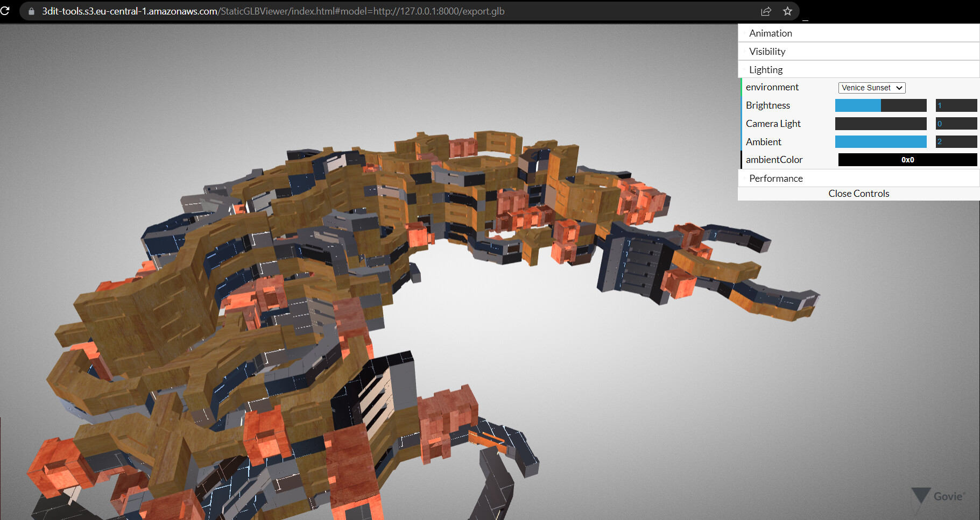
Task: Expand the Performance folder
Action: pos(858,179)
